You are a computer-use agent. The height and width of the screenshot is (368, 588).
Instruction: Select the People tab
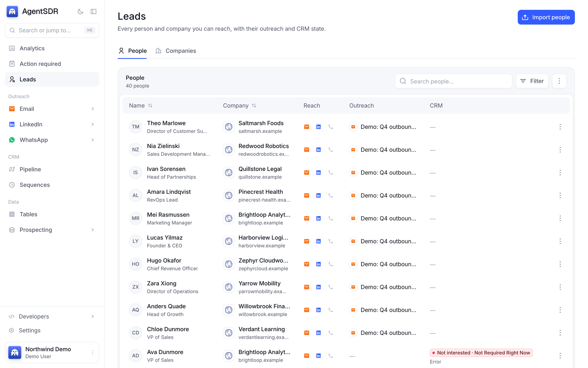[132, 51]
